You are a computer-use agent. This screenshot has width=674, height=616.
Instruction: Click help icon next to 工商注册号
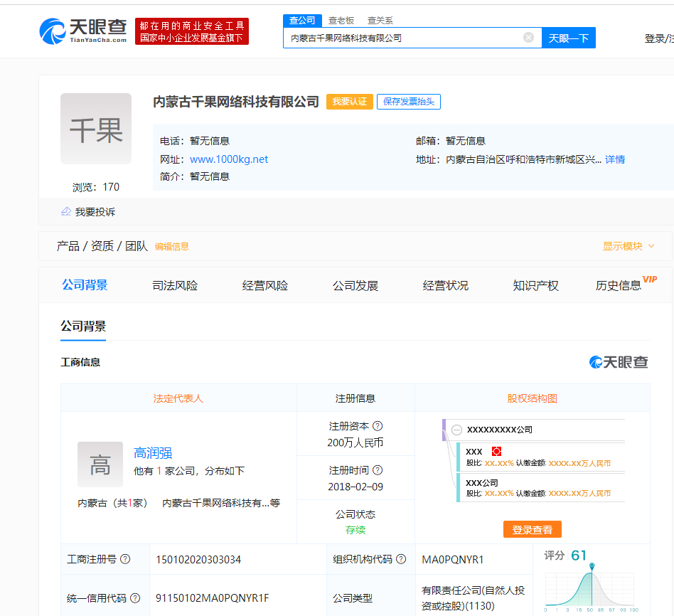coord(125,559)
